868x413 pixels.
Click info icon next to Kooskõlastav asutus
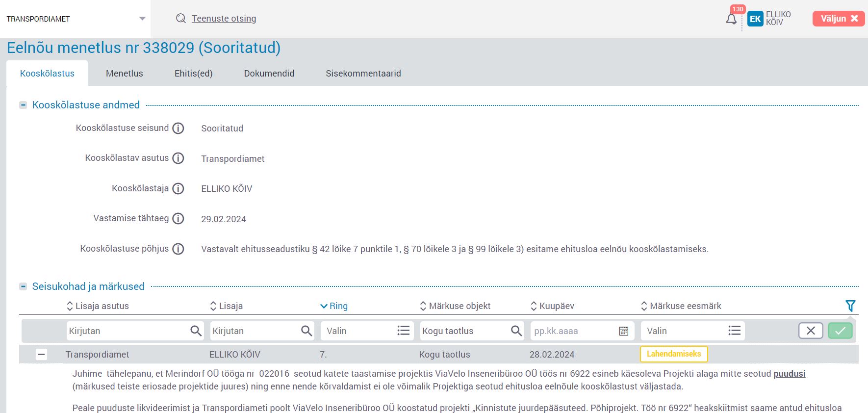tap(179, 158)
